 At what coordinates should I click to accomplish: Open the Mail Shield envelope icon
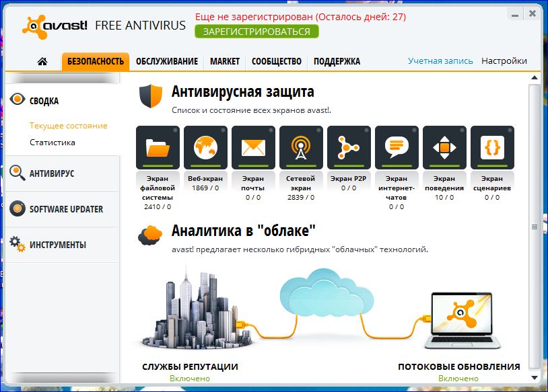coord(253,147)
